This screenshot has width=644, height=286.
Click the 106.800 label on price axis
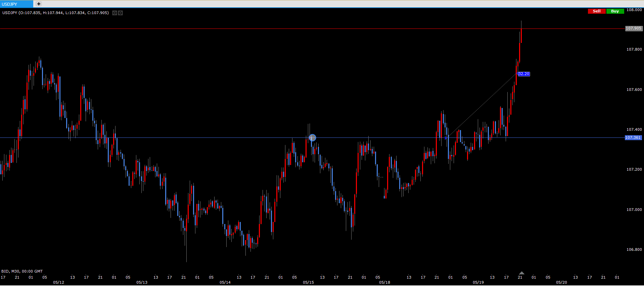click(634, 249)
